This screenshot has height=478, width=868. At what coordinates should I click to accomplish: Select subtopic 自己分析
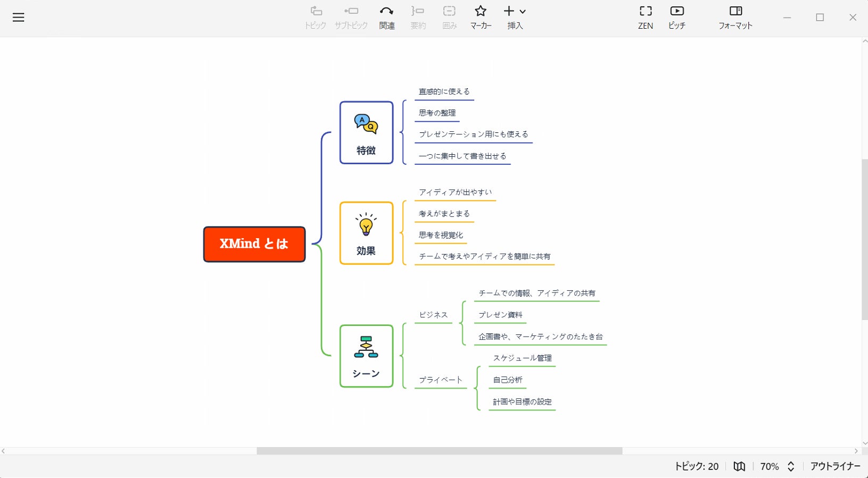pyautogui.click(x=508, y=380)
